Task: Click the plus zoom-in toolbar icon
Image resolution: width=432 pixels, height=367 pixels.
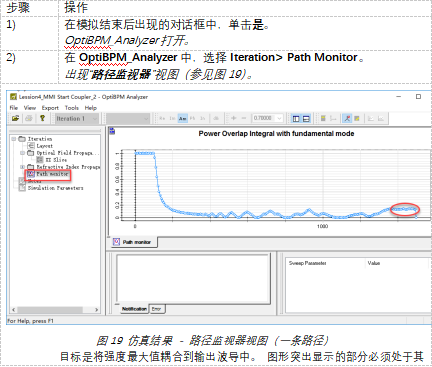Action: coord(234,118)
